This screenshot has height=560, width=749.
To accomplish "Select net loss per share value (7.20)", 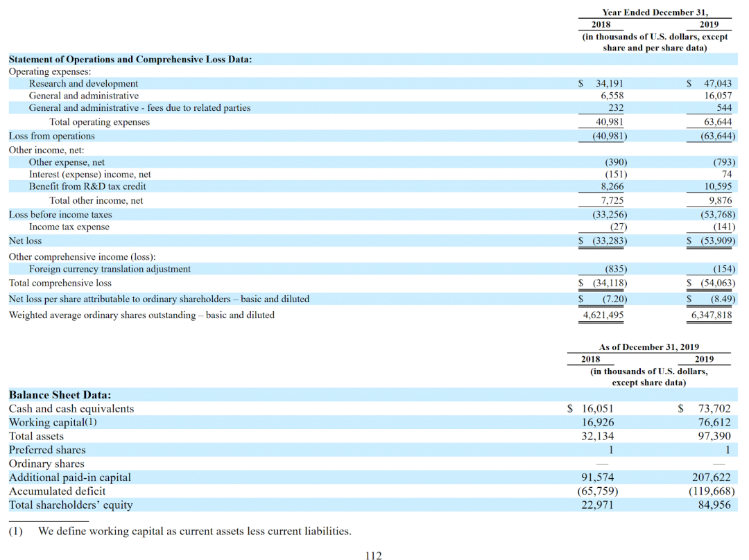I will [614, 299].
